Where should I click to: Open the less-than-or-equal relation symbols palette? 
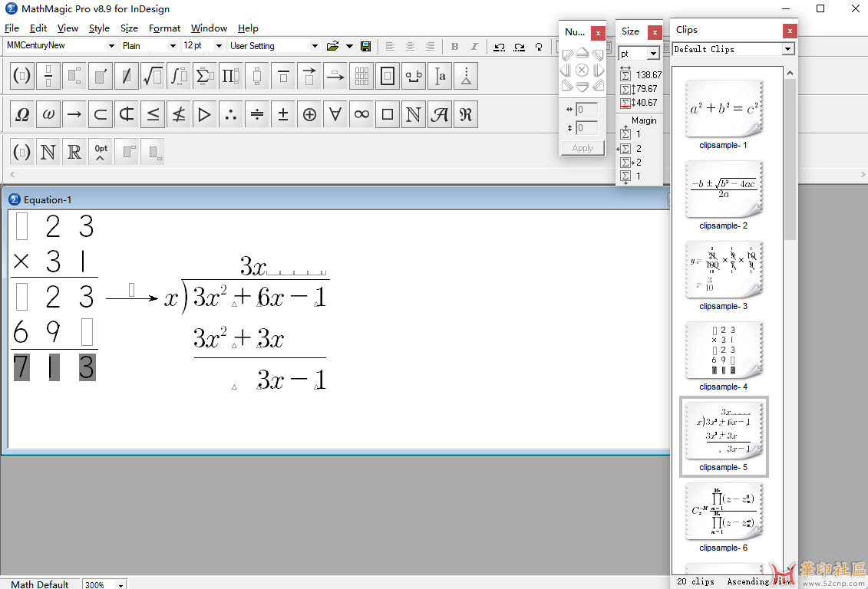tap(152, 114)
